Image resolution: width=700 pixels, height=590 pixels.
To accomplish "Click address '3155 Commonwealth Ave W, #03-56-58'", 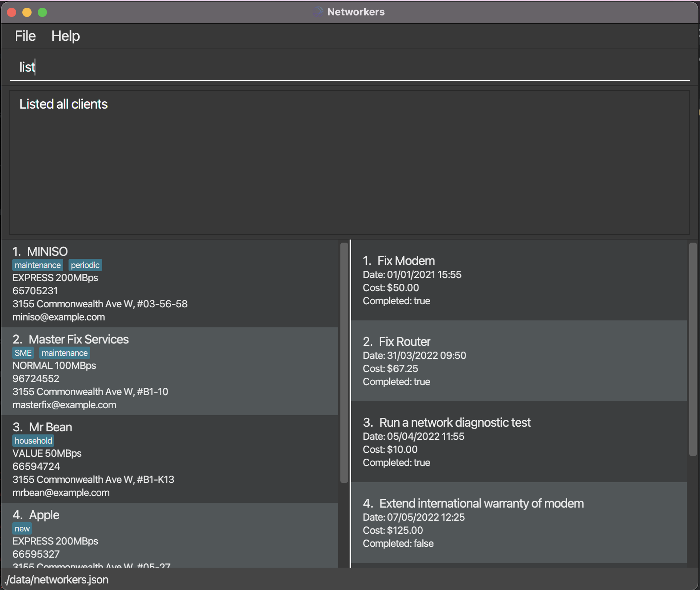I will (x=100, y=304).
